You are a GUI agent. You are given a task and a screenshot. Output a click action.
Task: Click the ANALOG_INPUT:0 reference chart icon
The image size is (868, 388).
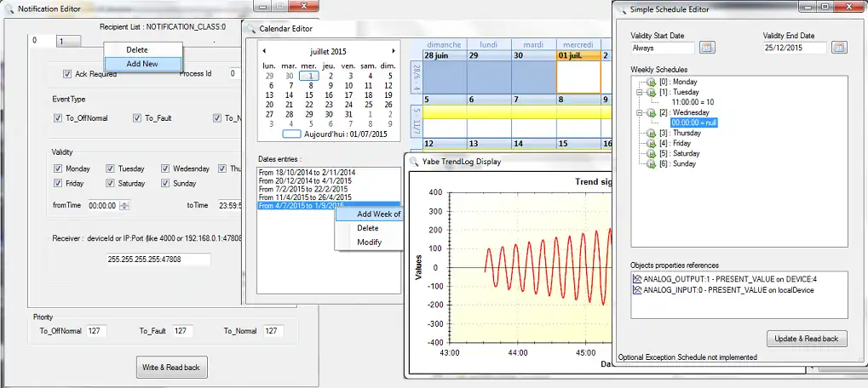[636, 290]
